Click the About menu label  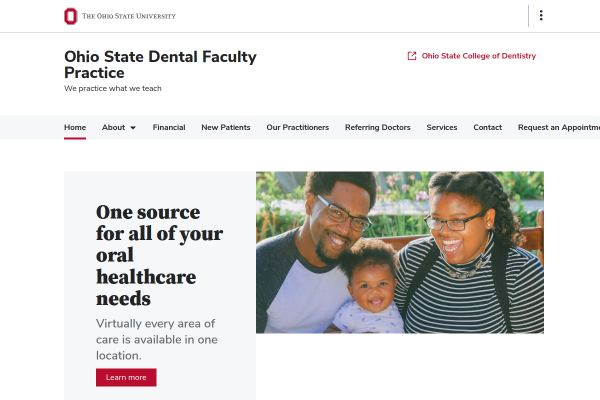click(x=113, y=128)
